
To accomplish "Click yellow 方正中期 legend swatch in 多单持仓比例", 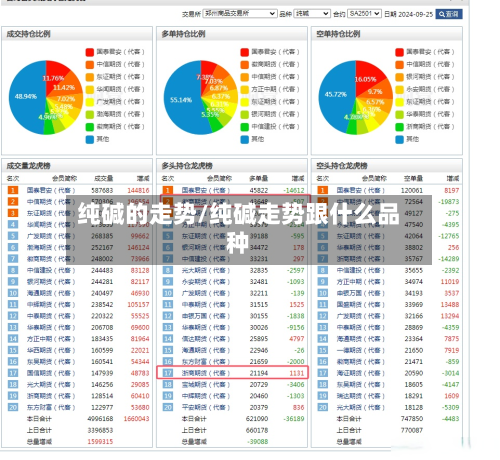I will click(245, 89).
